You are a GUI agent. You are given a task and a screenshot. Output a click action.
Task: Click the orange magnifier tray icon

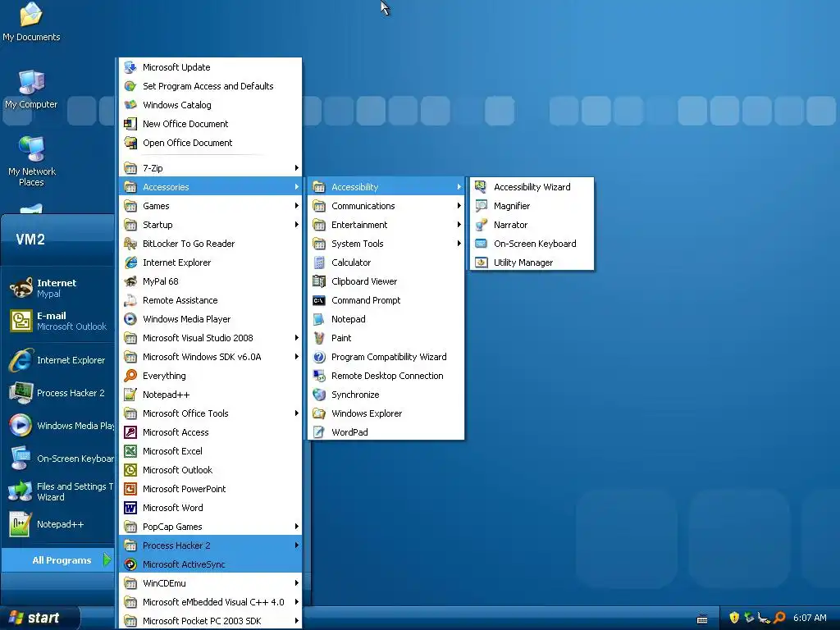point(779,618)
